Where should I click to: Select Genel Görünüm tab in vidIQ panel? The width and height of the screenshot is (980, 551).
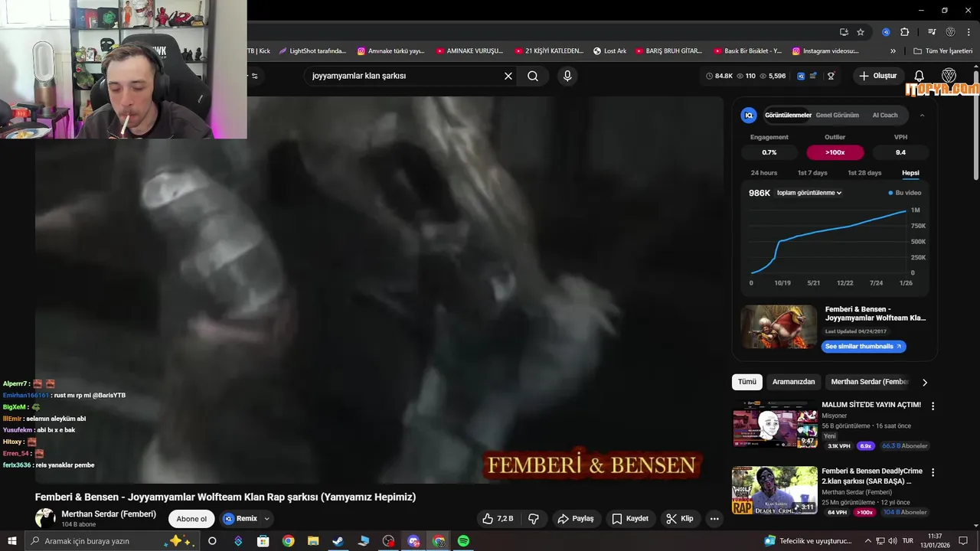tap(837, 116)
